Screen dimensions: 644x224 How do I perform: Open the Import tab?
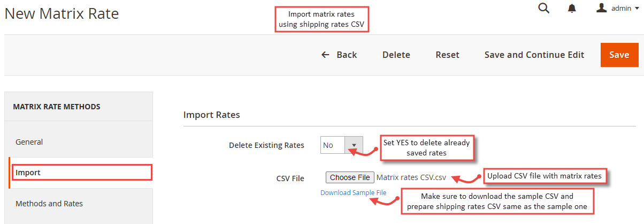[81, 173]
